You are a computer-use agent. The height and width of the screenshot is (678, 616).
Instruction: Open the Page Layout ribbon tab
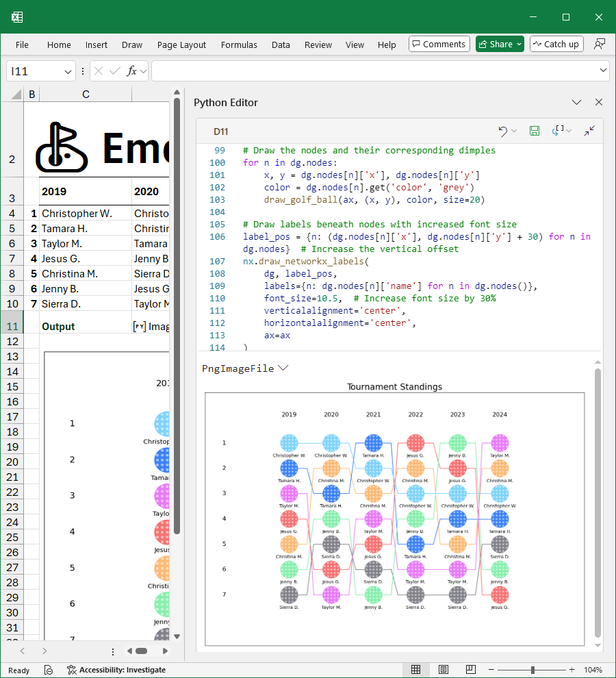coord(181,45)
